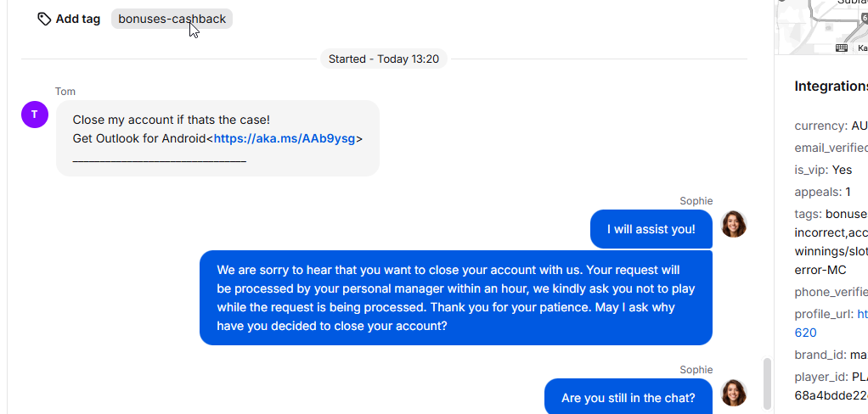Click Sophie's avatar beside 'I will assist you!'
868x414 pixels.
pyautogui.click(x=734, y=224)
